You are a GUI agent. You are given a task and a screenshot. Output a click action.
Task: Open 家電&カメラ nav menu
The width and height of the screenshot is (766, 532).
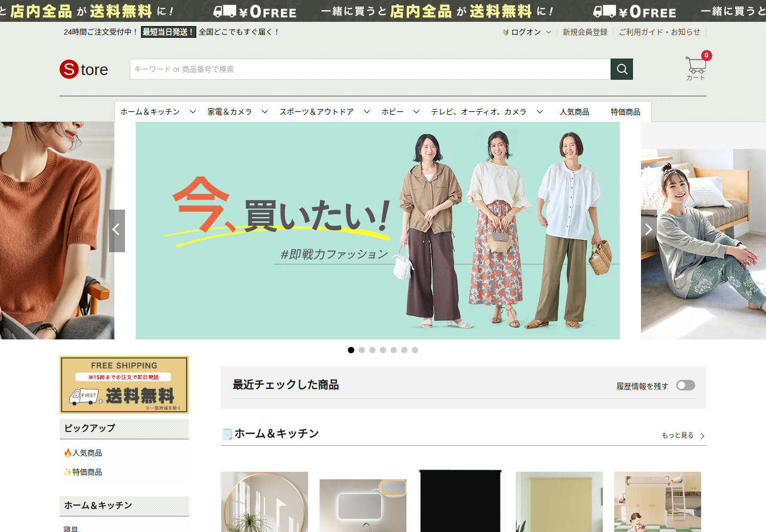coord(230,112)
